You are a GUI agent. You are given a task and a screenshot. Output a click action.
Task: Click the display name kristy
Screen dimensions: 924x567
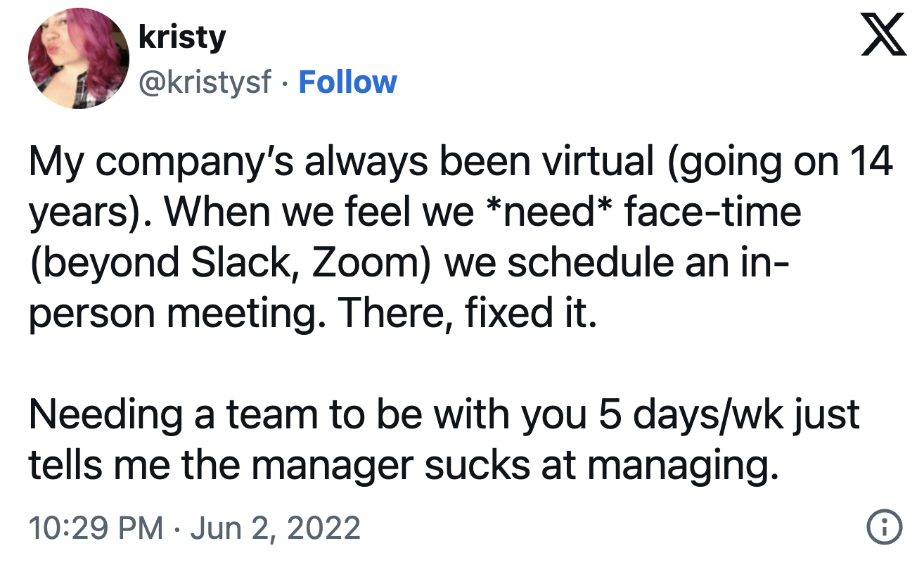pyautogui.click(x=182, y=37)
